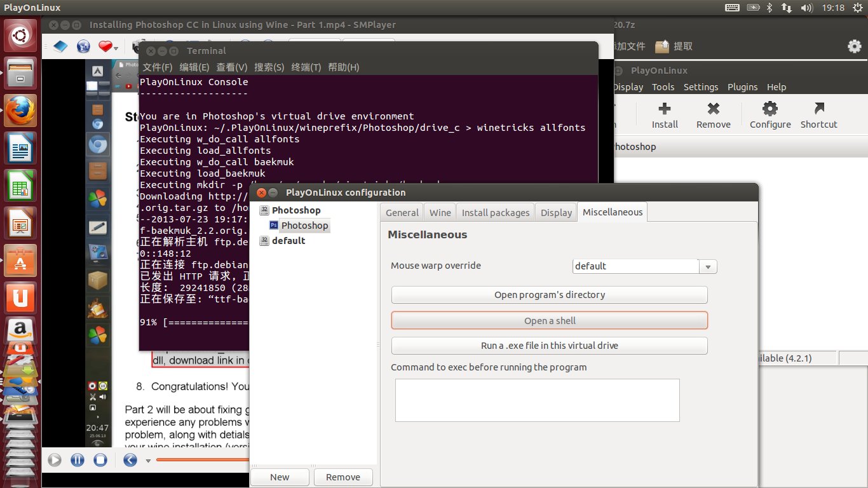Image resolution: width=868 pixels, height=488 pixels.
Task: Stop the SMPlayer video playback
Action: [x=100, y=459]
